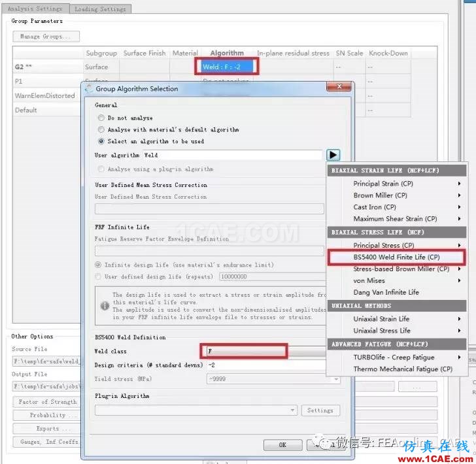Image resolution: width=476 pixels, height=464 pixels.
Task: Expand the Uniaxial Strain Life submenu
Action: [396, 319]
